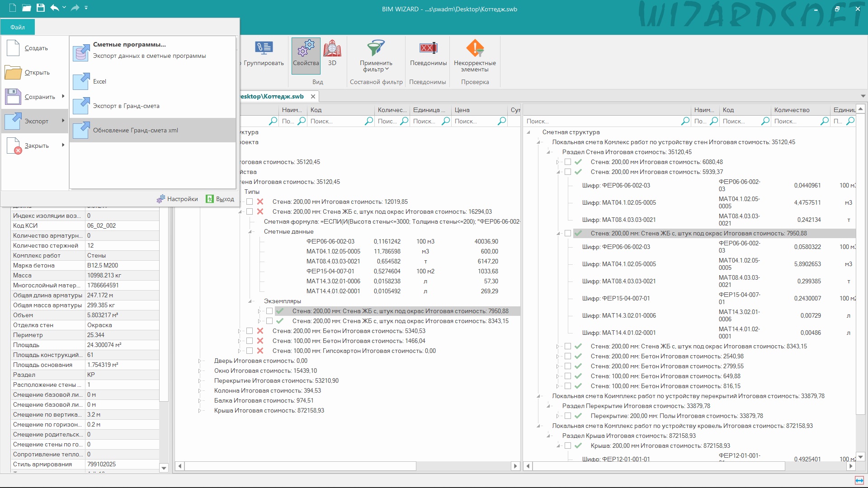The width and height of the screenshot is (868, 488).
Task: Click the Open folder icon in title bar
Action: (x=26, y=8)
